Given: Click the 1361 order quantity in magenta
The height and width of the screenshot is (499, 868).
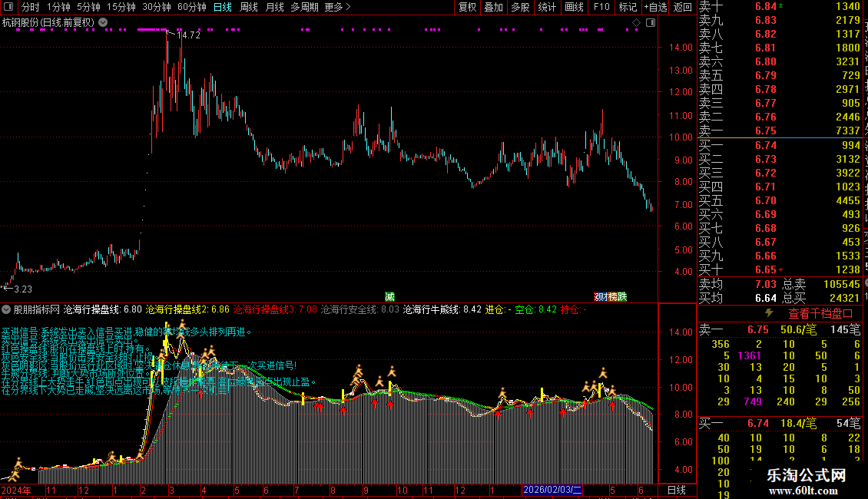Looking at the screenshot, I should pyautogui.click(x=749, y=355).
